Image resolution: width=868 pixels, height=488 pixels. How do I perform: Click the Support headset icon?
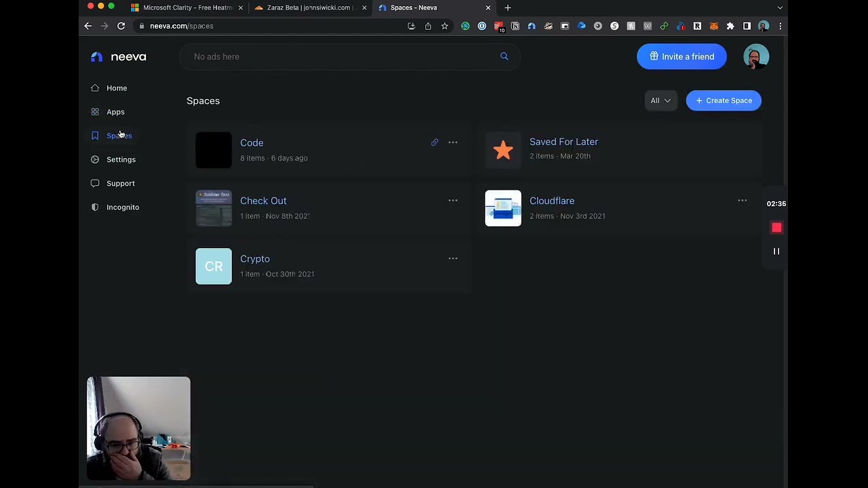[x=95, y=183]
